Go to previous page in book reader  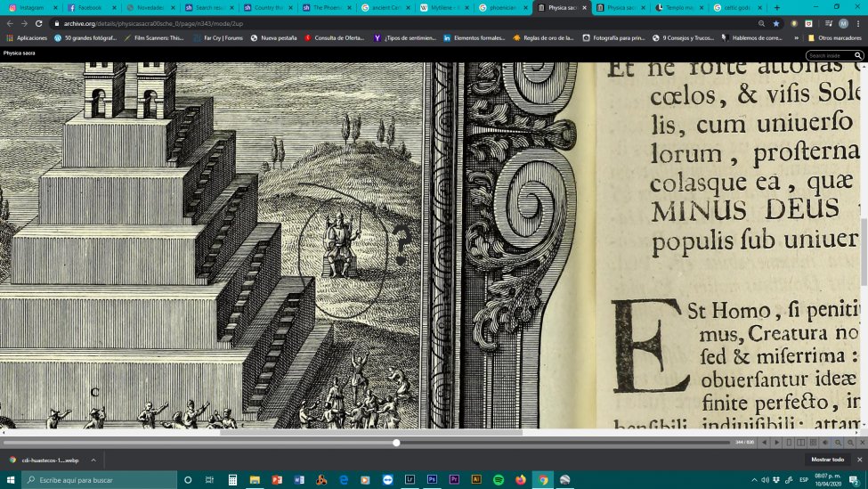click(764, 443)
